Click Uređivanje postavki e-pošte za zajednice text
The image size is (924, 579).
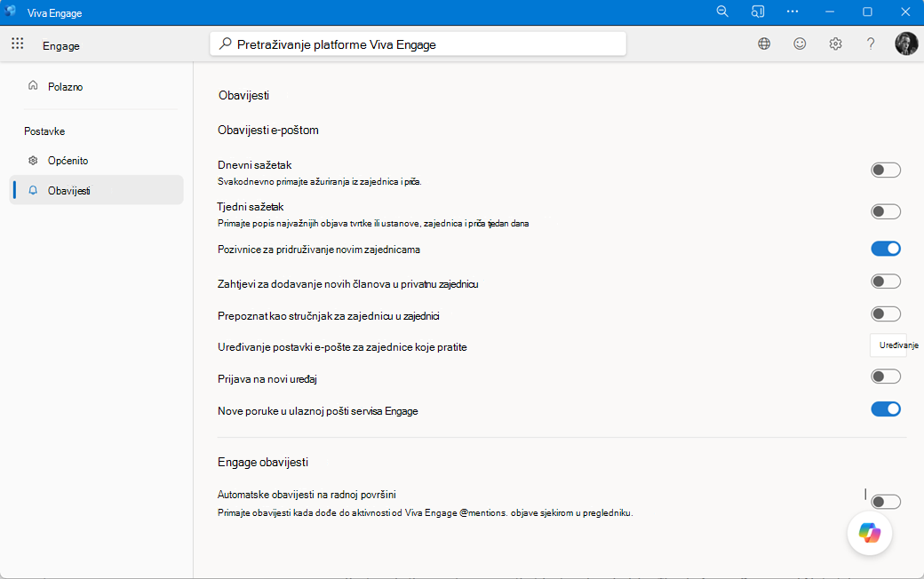[x=342, y=347]
